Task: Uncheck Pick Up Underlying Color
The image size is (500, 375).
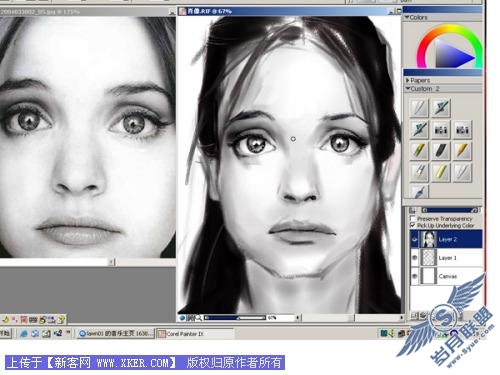Action: (x=413, y=225)
